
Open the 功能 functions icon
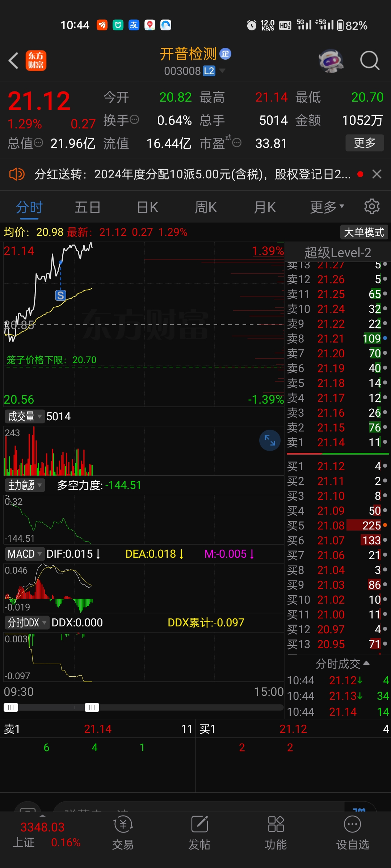point(276,833)
